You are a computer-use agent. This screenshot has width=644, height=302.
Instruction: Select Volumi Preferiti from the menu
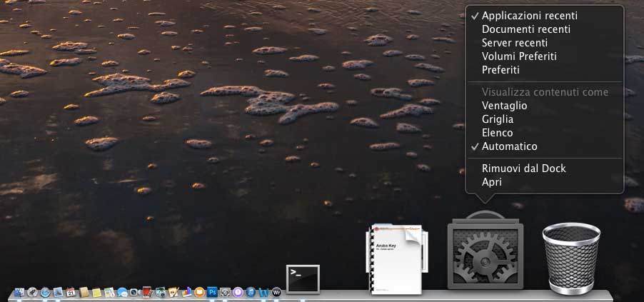519,56
